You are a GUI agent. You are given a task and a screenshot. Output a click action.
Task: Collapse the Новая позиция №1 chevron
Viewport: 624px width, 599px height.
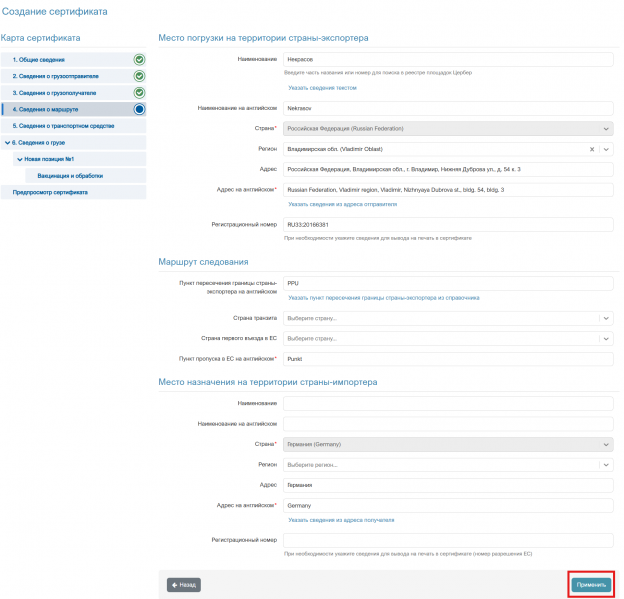(20, 159)
